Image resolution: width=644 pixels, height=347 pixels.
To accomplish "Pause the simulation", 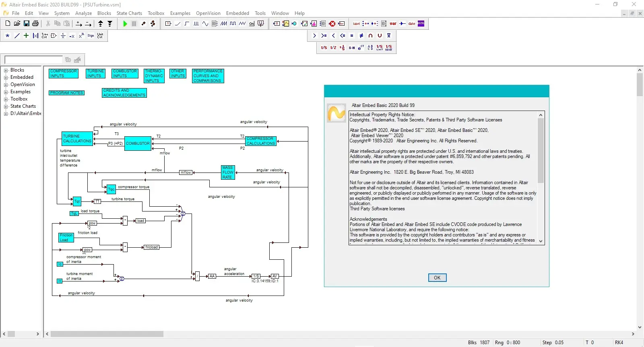I will (x=134, y=24).
